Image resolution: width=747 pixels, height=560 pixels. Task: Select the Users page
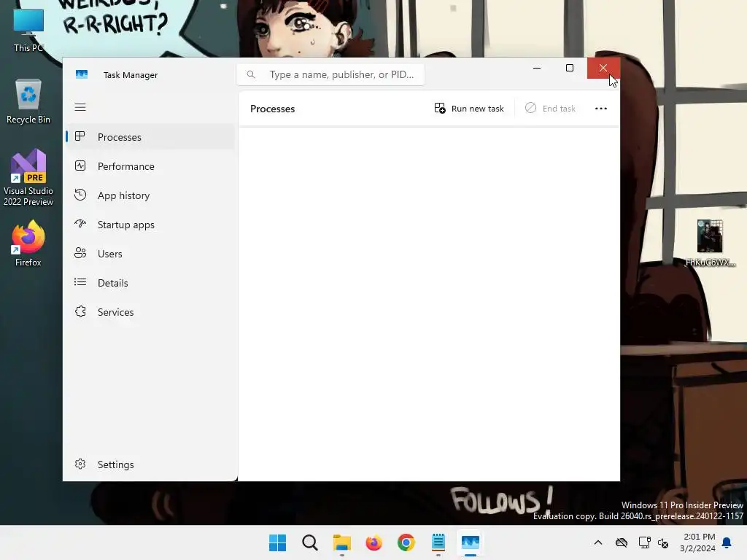pos(150,254)
